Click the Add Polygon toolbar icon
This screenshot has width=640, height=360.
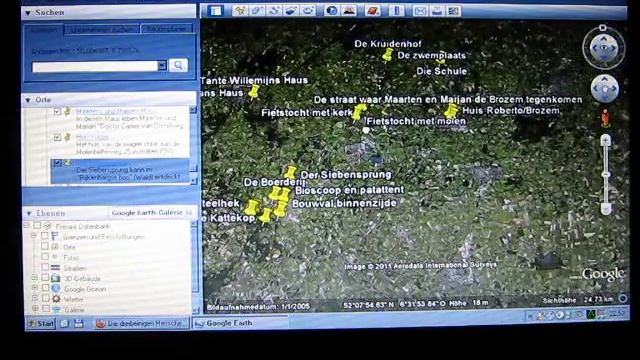click(x=257, y=11)
